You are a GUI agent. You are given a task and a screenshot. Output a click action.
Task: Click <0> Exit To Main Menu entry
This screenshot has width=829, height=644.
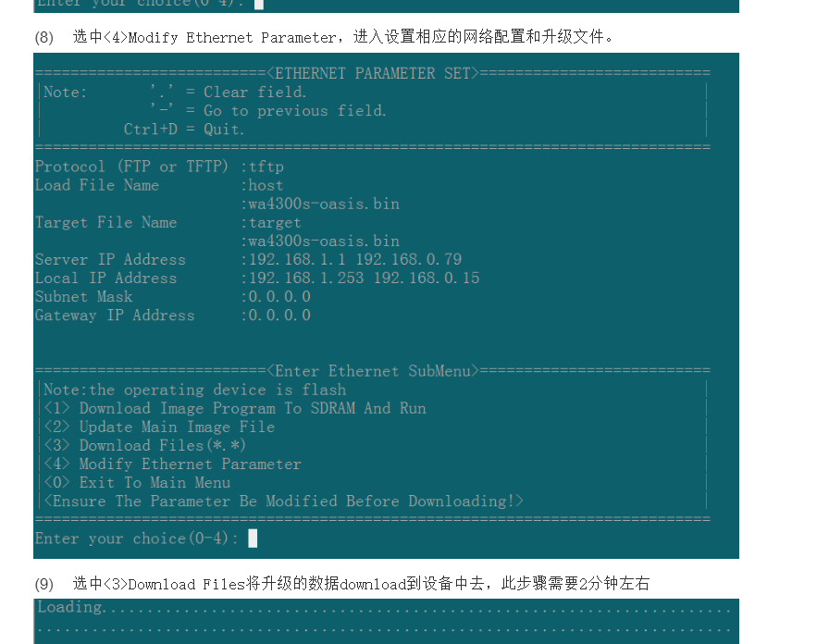coord(137,483)
